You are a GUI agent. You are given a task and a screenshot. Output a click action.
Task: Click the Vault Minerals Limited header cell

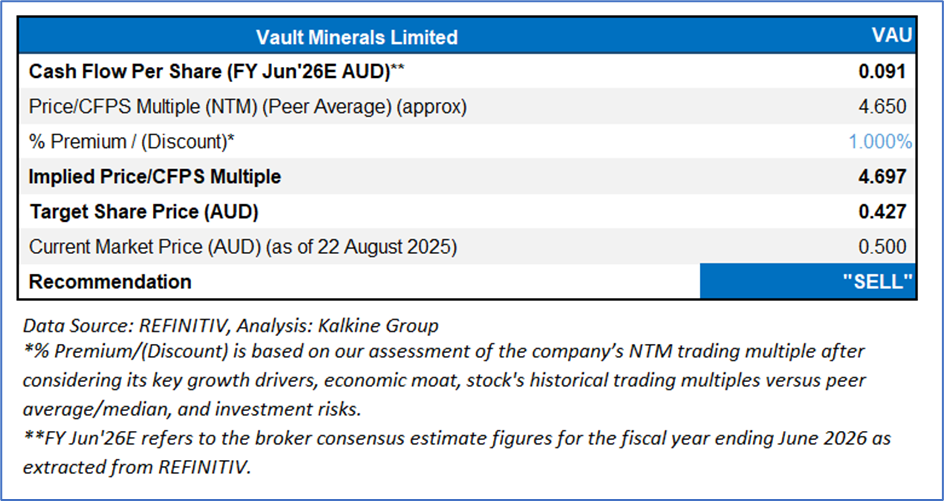point(357,37)
